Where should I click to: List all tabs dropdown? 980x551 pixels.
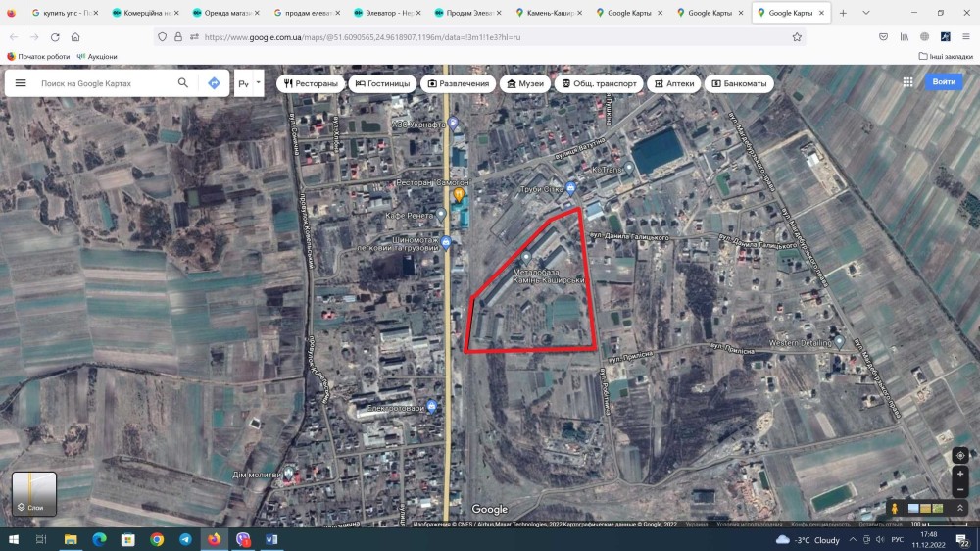865,13
